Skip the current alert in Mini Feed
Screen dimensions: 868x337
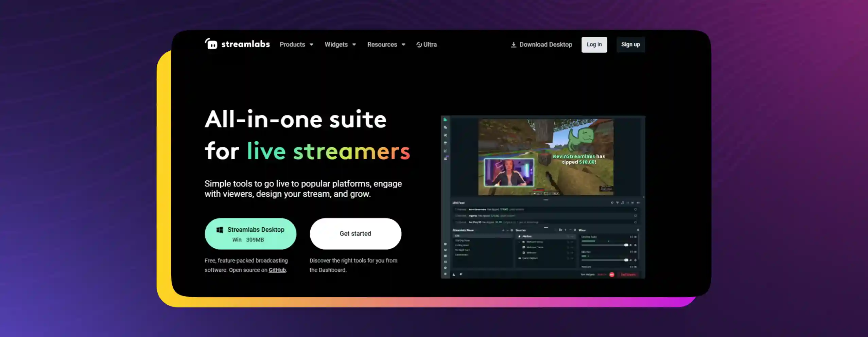[x=633, y=203]
